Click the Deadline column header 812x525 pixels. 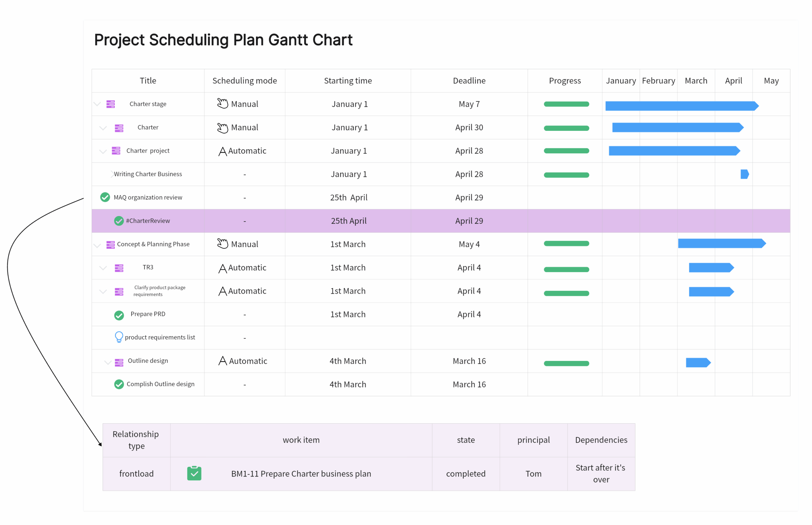coord(469,81)
